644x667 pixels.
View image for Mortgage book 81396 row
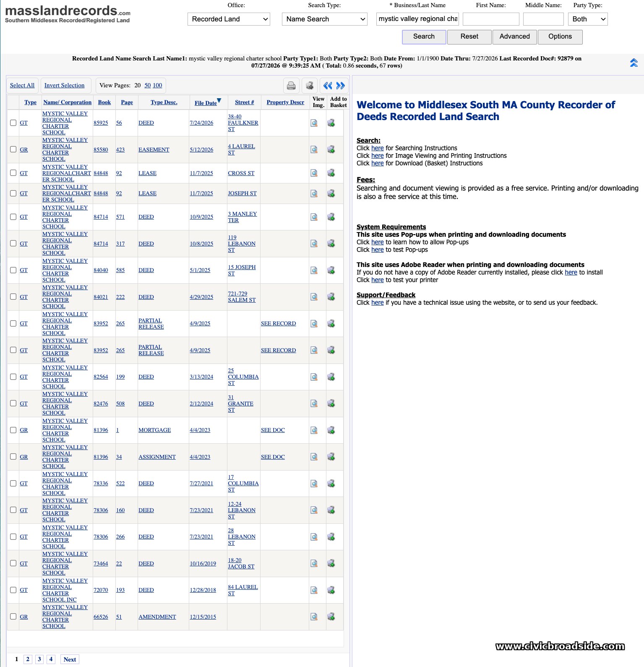[314, 430]
